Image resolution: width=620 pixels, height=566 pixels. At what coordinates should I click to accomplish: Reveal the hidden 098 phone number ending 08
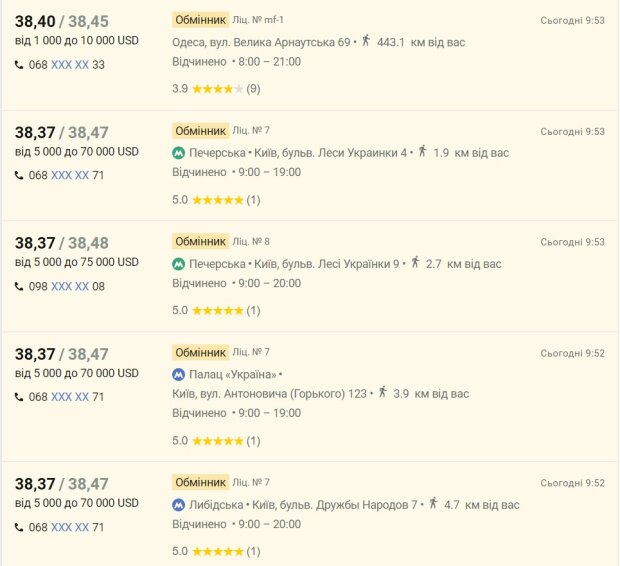(70, 286)
